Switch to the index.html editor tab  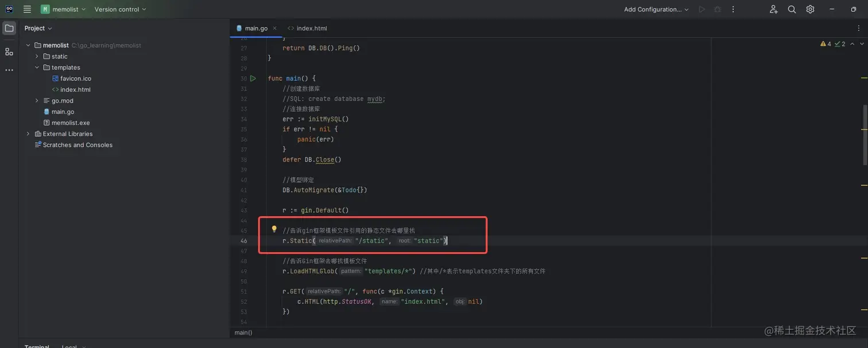307,28
